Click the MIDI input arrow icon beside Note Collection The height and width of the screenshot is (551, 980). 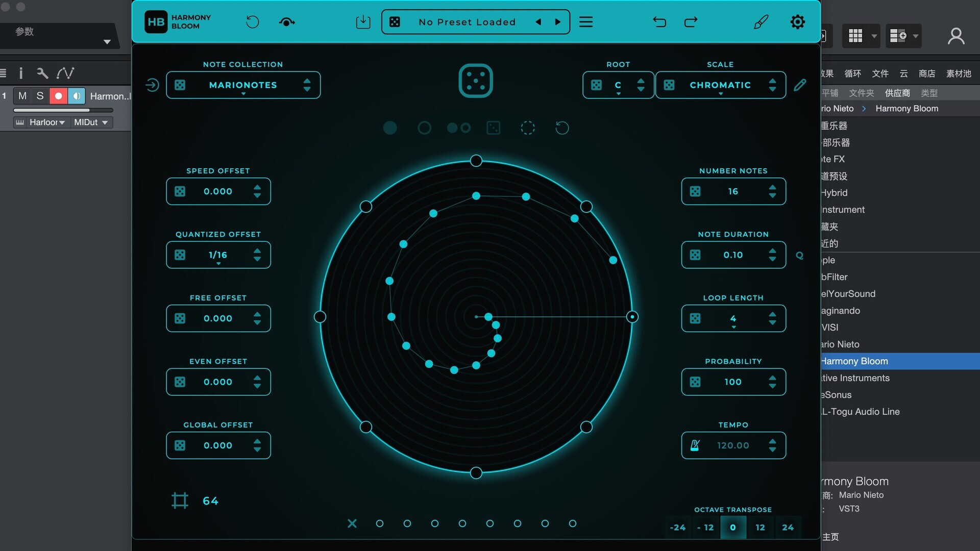(152, 85)
